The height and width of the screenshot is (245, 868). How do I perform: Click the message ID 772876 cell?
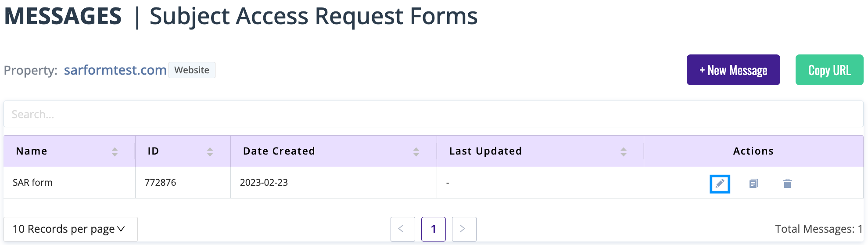(x=160, y=183)
